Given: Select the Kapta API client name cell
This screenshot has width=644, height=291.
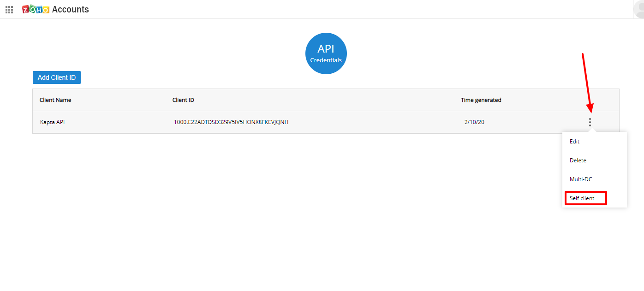Looking at the screenshot, I should 52,122.
